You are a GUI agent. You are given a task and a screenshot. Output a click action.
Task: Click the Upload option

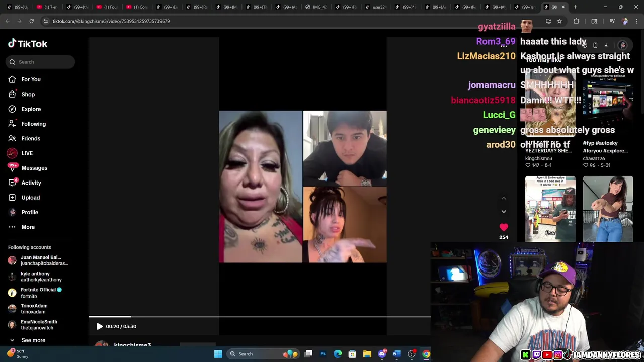30,198
